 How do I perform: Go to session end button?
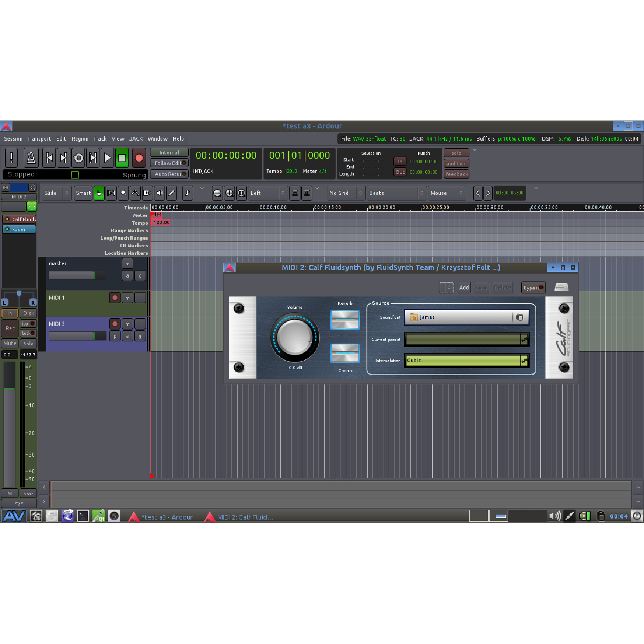pos(64,158)
